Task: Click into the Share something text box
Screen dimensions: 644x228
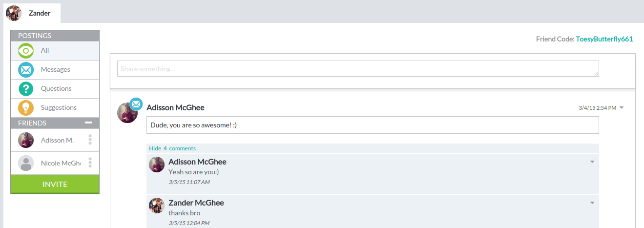Action: point(358,69)
